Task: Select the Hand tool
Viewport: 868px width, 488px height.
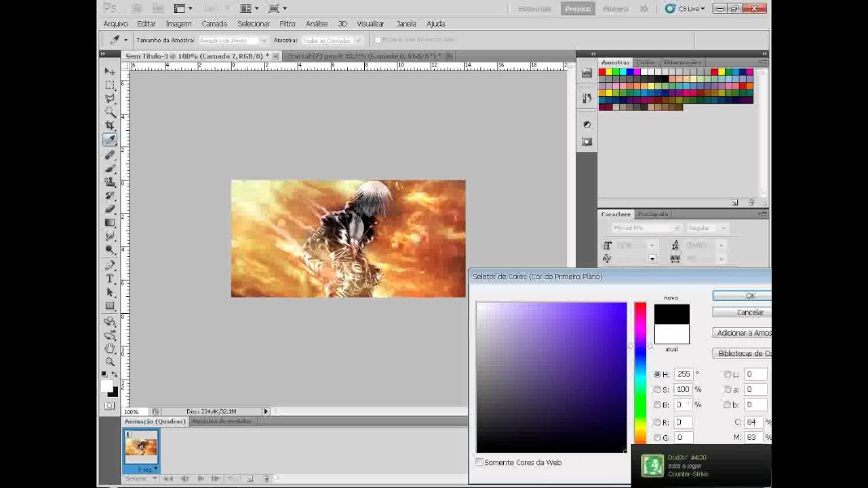Action: (x=110, y=348)
